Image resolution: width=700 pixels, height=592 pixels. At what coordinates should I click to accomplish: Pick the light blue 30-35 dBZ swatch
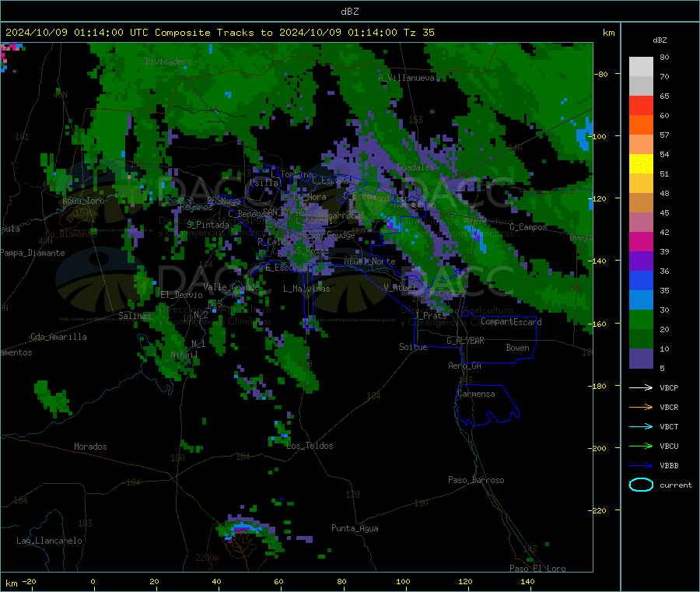641,300
